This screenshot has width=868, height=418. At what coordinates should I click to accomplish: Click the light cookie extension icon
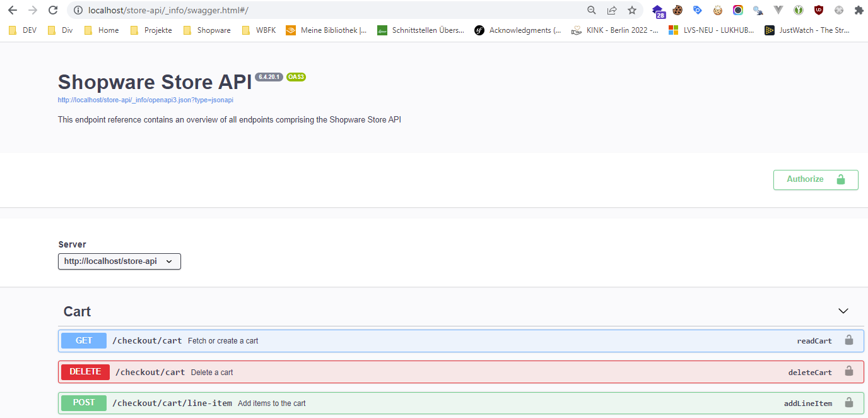718,10
